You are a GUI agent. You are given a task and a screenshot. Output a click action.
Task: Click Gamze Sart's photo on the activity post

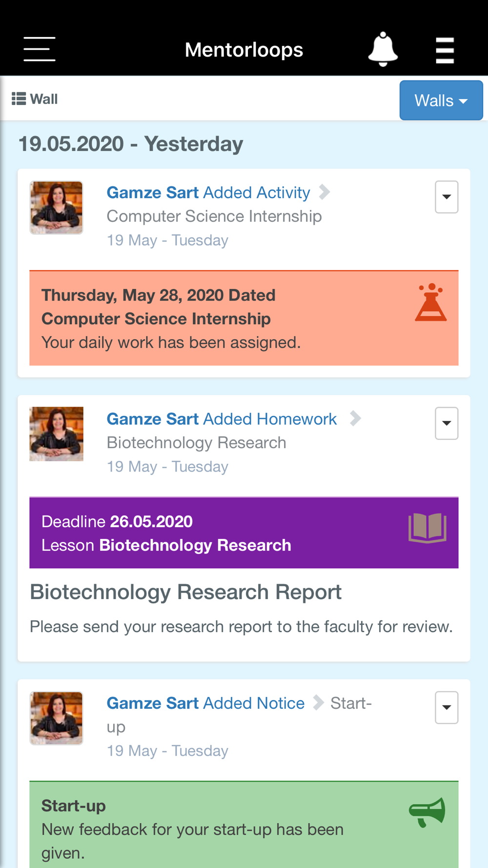click(56, 207)
